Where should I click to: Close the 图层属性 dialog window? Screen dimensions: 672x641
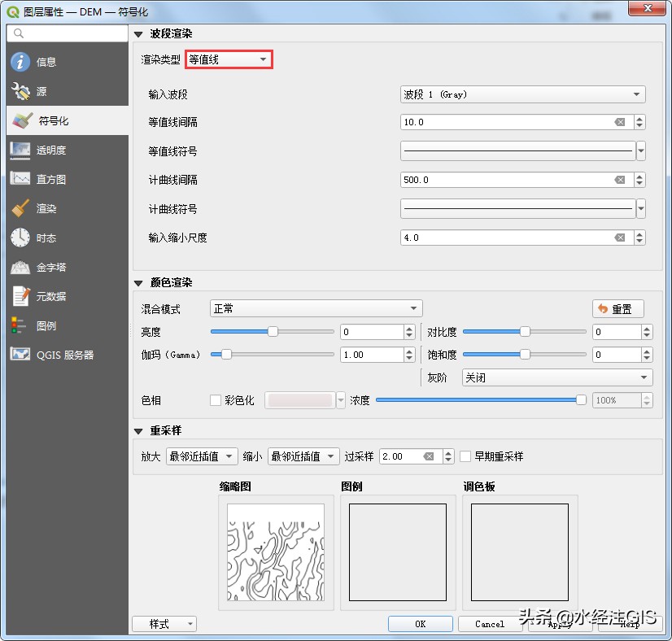tap(648, 9)
